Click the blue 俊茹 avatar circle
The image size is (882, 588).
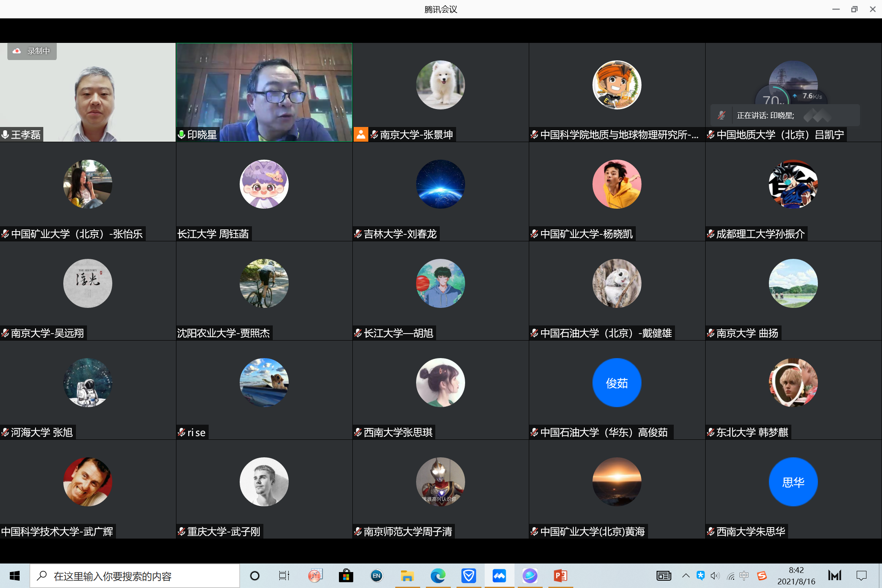coord(617,383)
